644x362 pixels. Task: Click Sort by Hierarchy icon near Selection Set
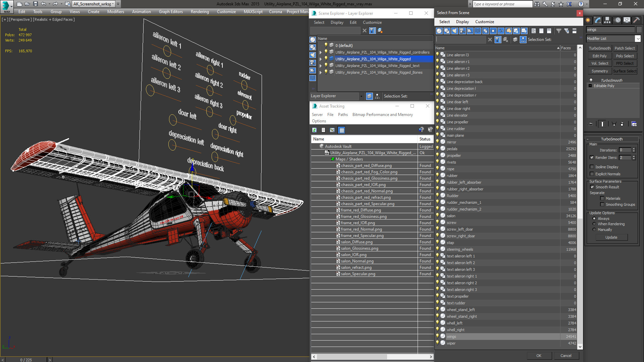pyautogui.click(x=523, y=40)
